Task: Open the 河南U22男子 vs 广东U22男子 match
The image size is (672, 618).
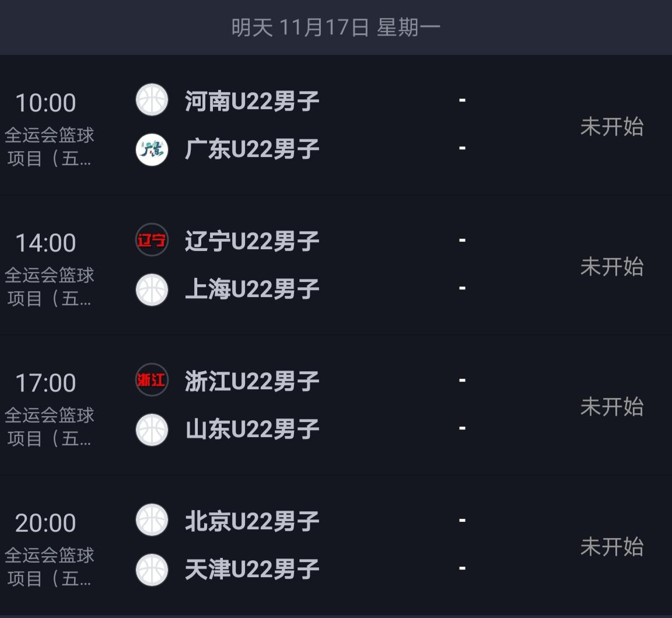Action: pos(336,124)
